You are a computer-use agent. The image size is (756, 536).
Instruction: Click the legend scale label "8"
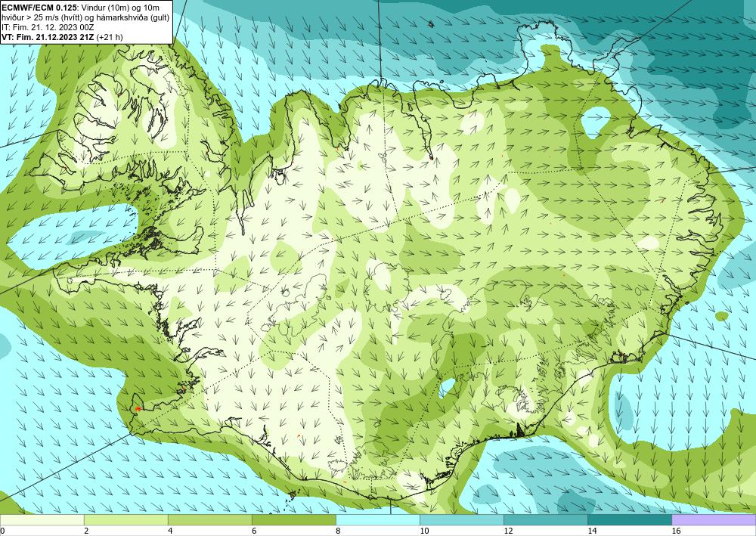coord(338,531)
